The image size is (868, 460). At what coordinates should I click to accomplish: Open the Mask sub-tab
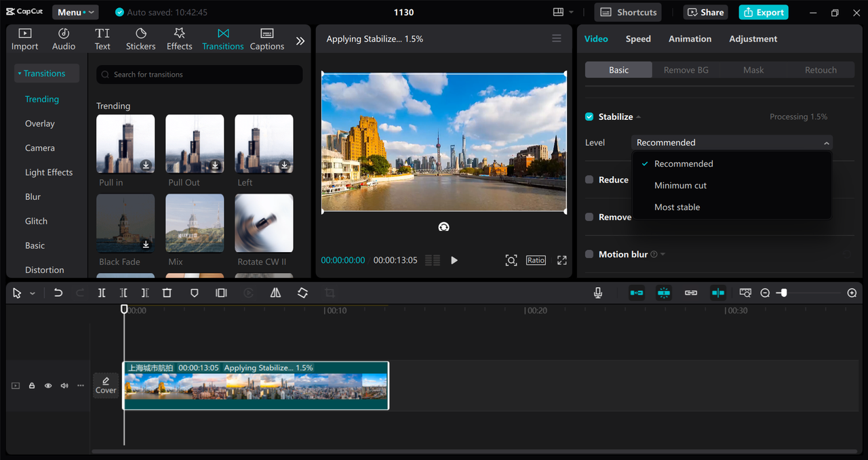pos(753,70)
